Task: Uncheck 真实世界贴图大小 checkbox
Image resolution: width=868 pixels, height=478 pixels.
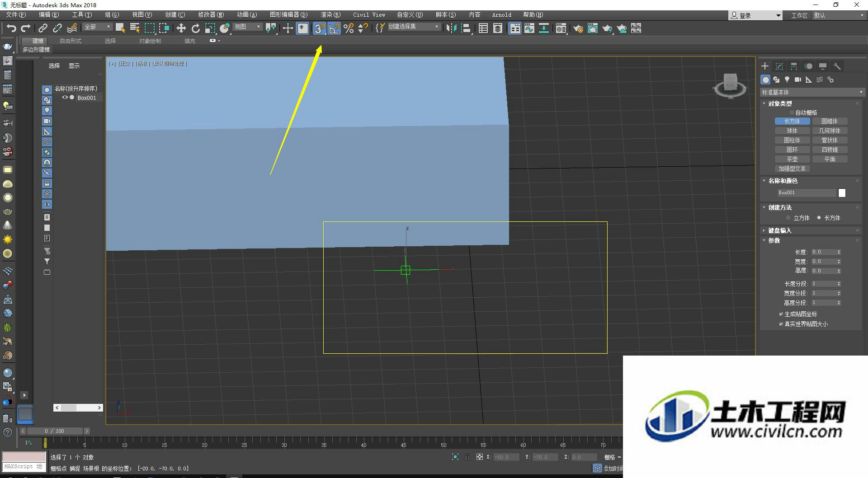Action: (x=781, y=324)
